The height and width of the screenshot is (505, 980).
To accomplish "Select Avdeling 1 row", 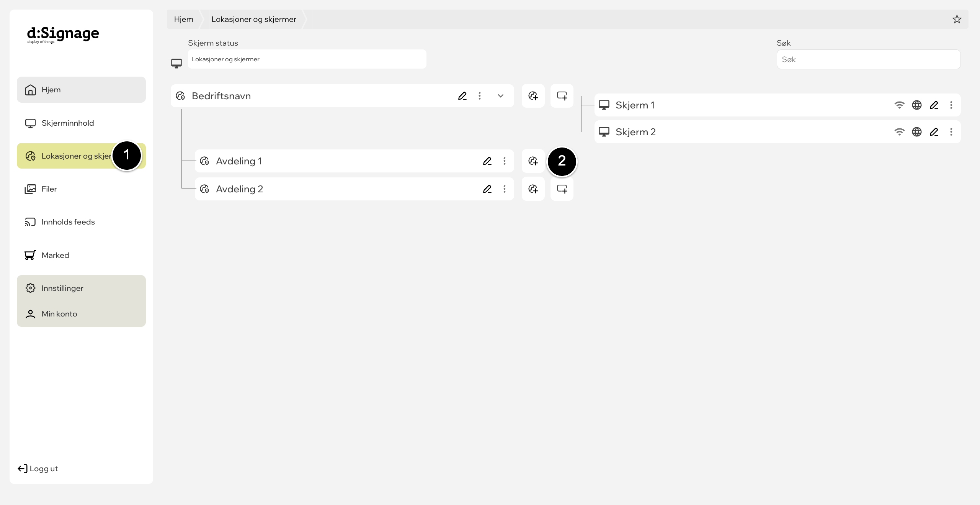I will 354,161.
